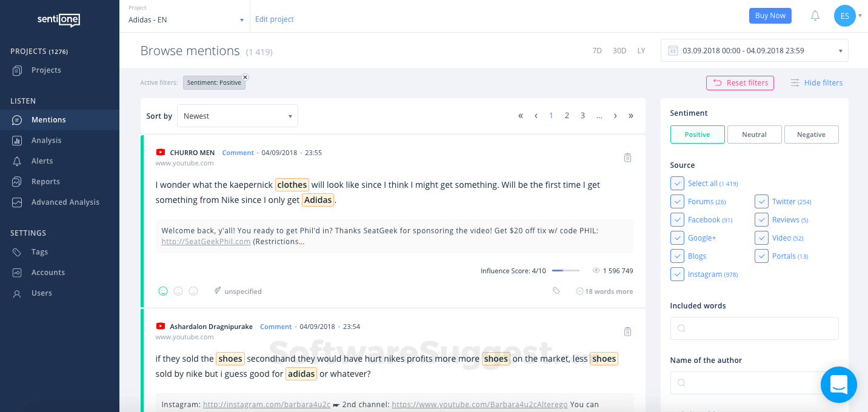Toggle the Instagram source checkbox
The height and width of the screenshot is (412, 868).
[x=677, y=274]
